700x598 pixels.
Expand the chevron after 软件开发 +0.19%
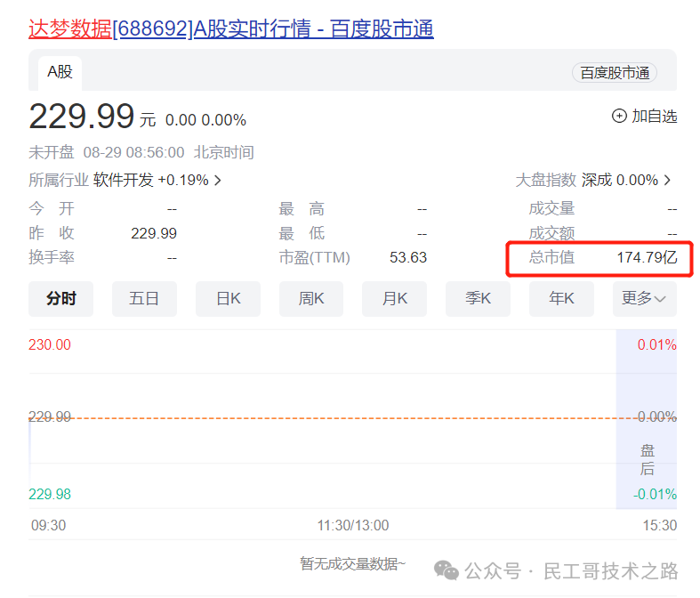tap(217, 181)
